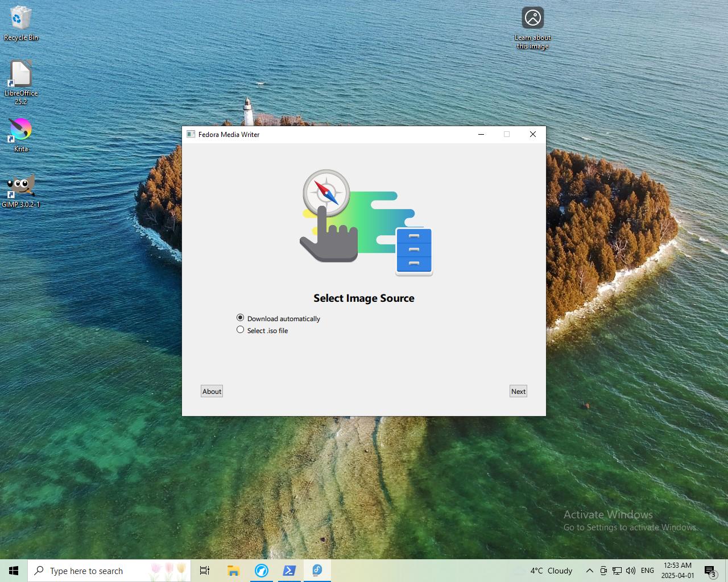Select the Download automatically radio option

pos(278,318)
